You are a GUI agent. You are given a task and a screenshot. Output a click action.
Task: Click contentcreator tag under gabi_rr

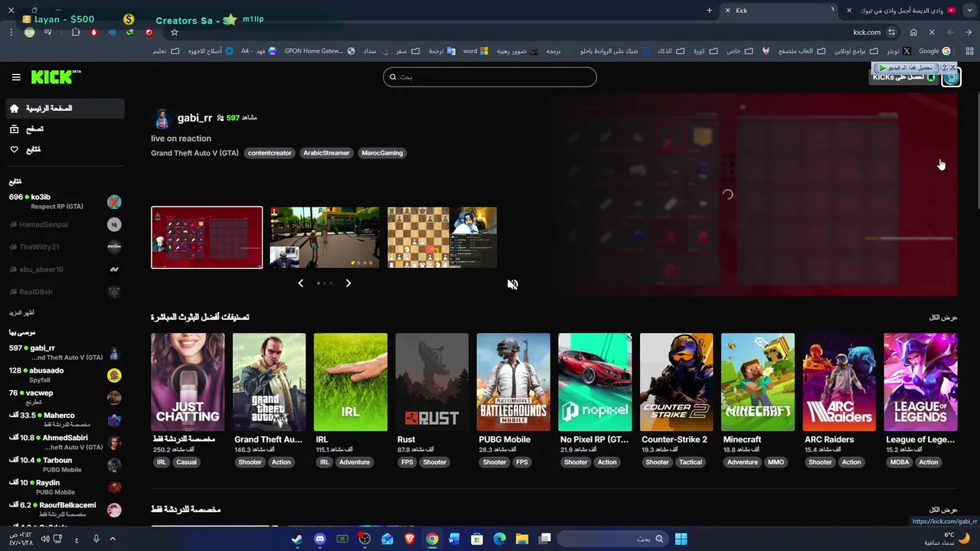269,153
